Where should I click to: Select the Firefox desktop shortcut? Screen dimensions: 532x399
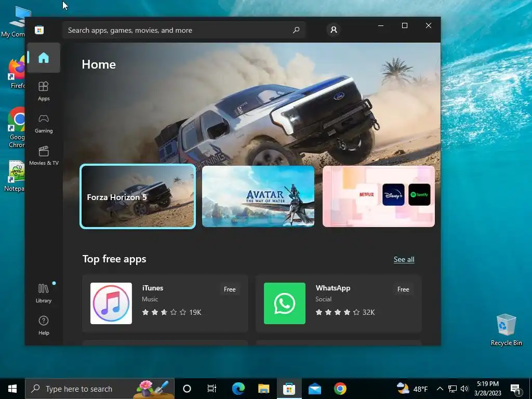click(17, 72)
